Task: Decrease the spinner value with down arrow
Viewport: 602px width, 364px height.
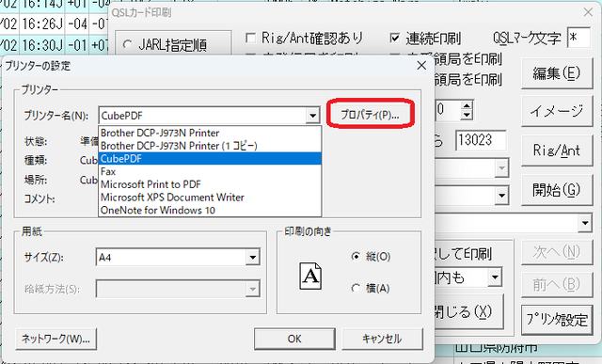Action: click(467, 115)
